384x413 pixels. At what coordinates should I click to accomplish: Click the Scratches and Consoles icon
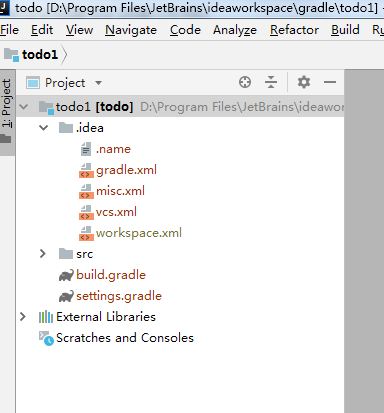pyautogui.click(x=46, y=338)
